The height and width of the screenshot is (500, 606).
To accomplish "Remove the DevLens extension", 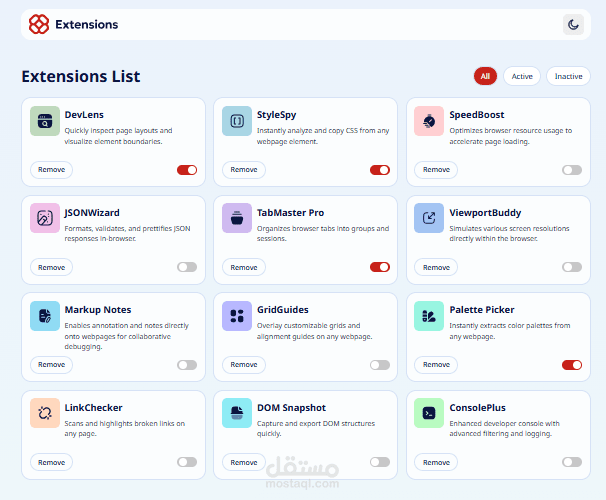I will (51, 170).
